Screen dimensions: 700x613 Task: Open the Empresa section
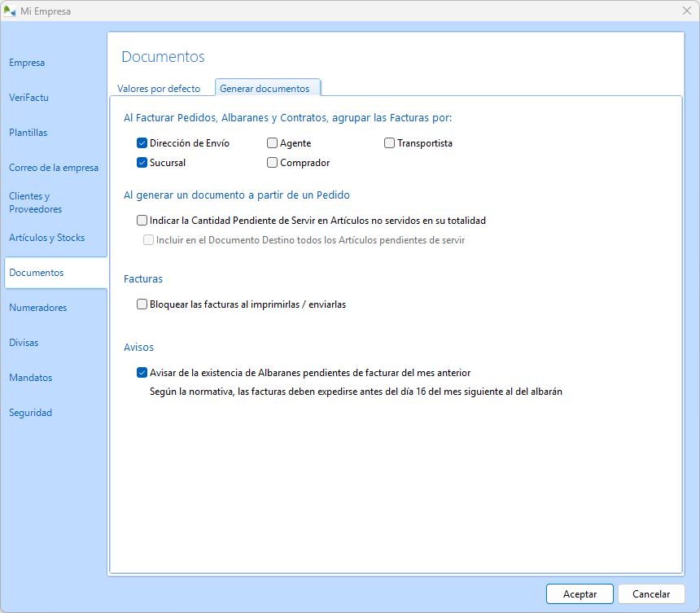pyautogui.click(x=27, y=63)
